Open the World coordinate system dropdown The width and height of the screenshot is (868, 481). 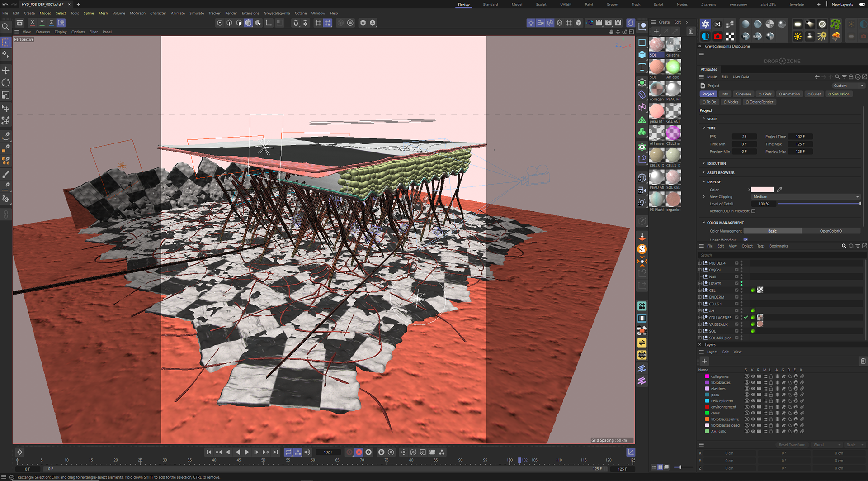(826, 445)
